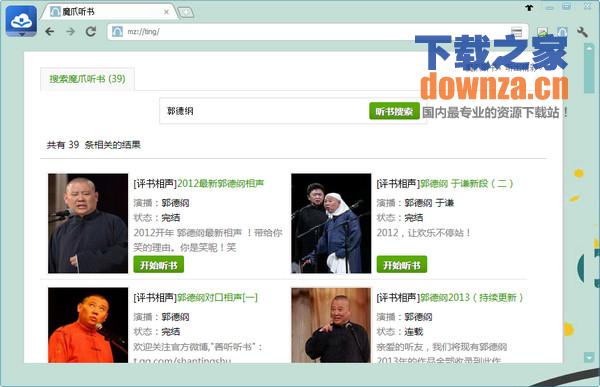
Task: Start listening to 2012最新郭德纲相声
Action: (158, 265)
